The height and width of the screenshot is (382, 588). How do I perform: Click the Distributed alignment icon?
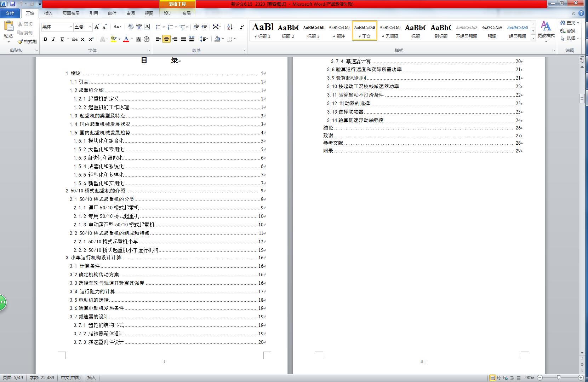pyautogui.click(x=192, y=39)
